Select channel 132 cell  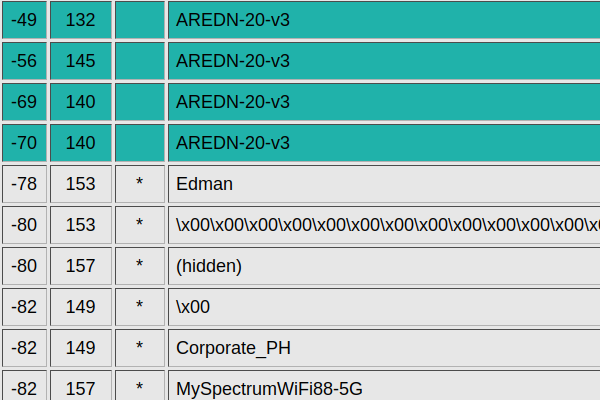pyautogui.click(x=81, y=20)
